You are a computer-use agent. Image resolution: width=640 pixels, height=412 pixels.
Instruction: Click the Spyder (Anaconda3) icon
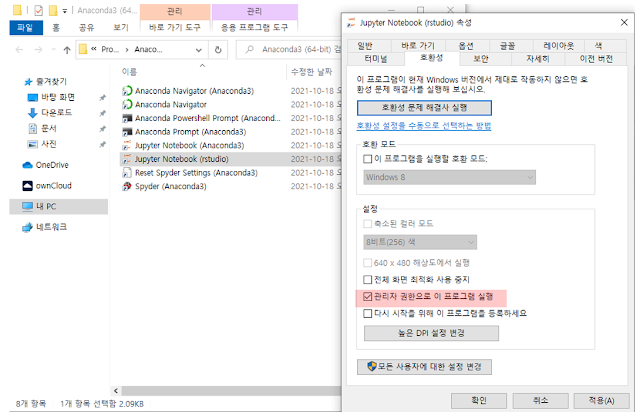tap(127, 187)
